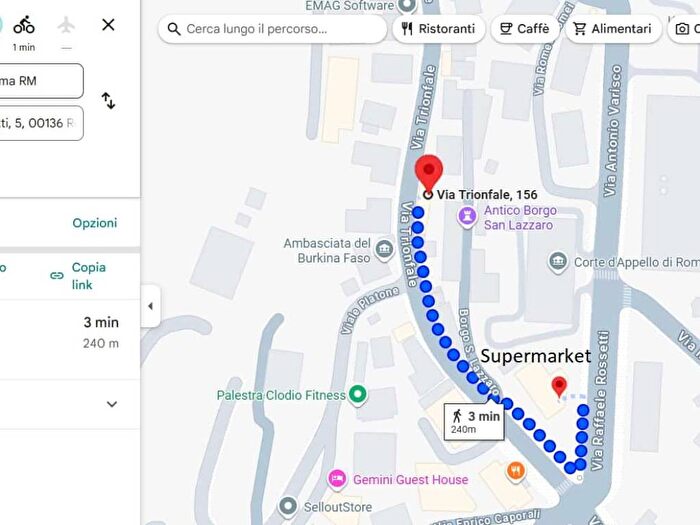Click the Cerca lungo il percorso field
This screenshot has width=700, height=525.
click(272, 29)
